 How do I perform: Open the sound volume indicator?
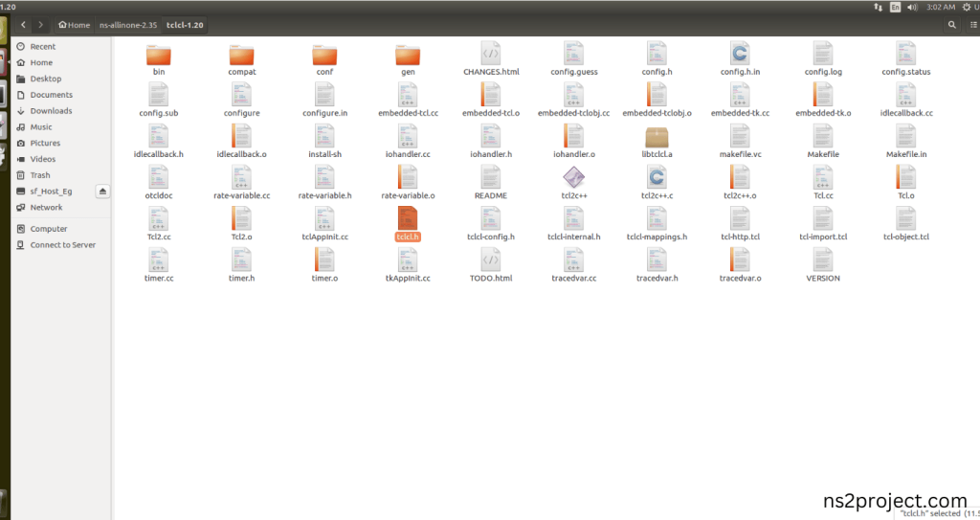click(x=912, y=7)
